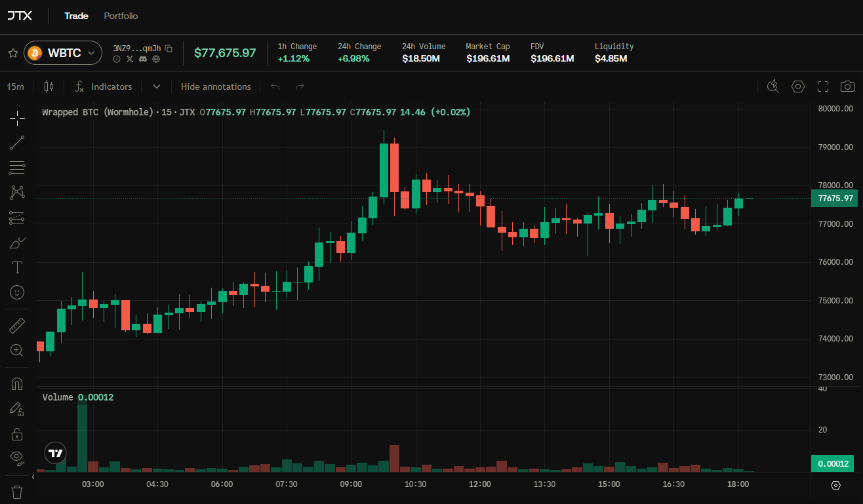
Task: Collapse the drawing toolbar with left arrow
Action: 33,477
